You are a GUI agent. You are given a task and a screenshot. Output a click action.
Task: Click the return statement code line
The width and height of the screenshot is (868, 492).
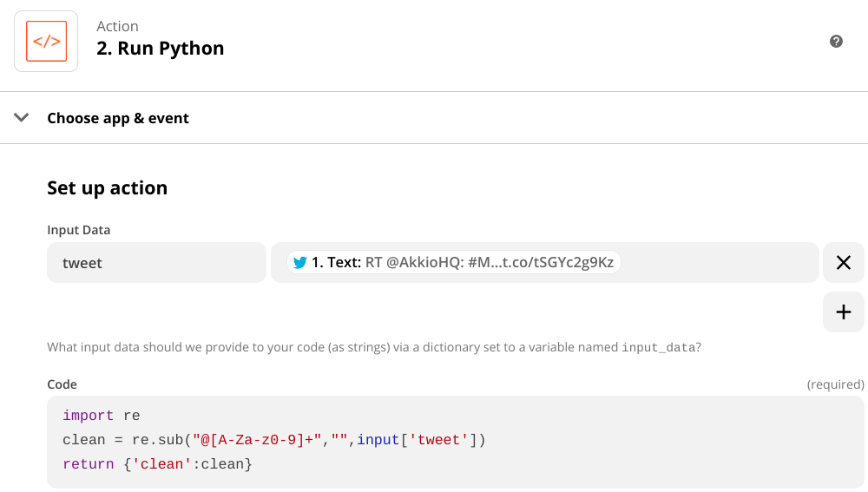[156, 464]
